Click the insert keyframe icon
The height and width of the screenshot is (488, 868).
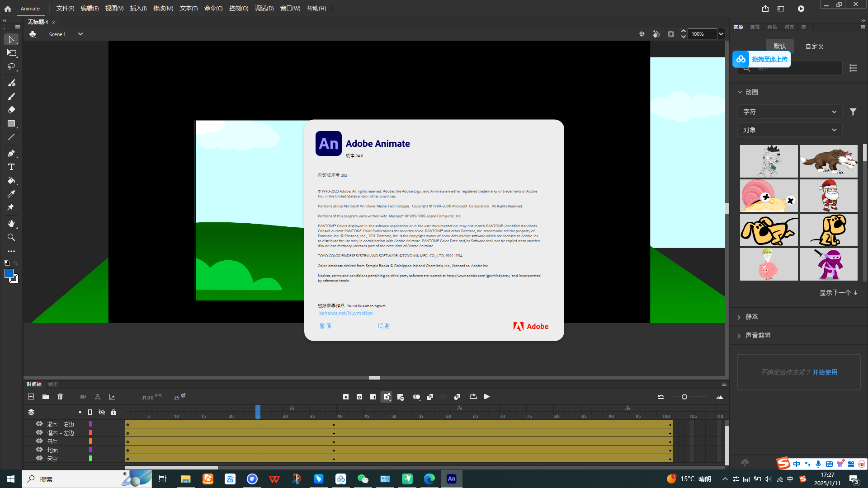(x=346, y=397)
